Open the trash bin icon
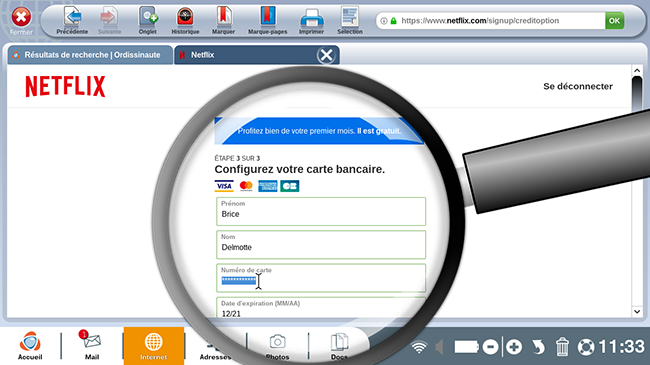650x365 pixels. click(x=562, y=347)
